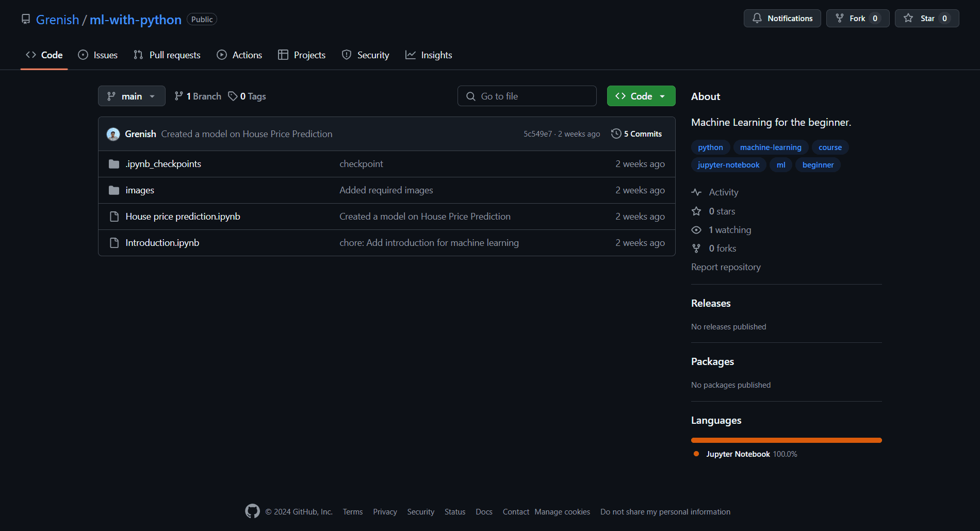980x531 pixels.
Task: Open the green Code dropdown button
Action: pyautogui.click(x=641, y=96)
